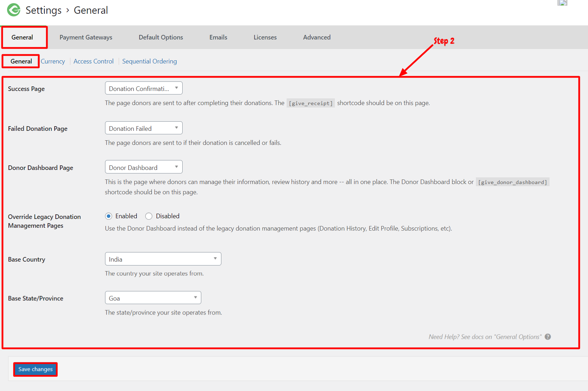Click the [give_receipt] shortcode text

coord(311,103)
